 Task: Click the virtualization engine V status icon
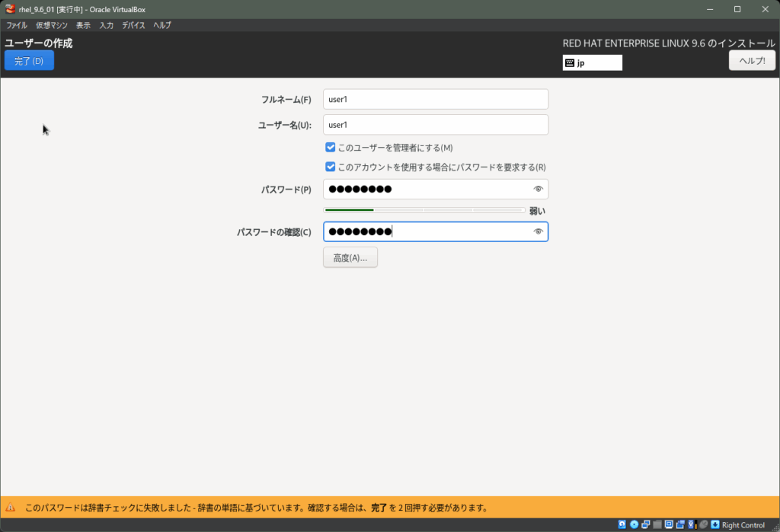(692, 524)
